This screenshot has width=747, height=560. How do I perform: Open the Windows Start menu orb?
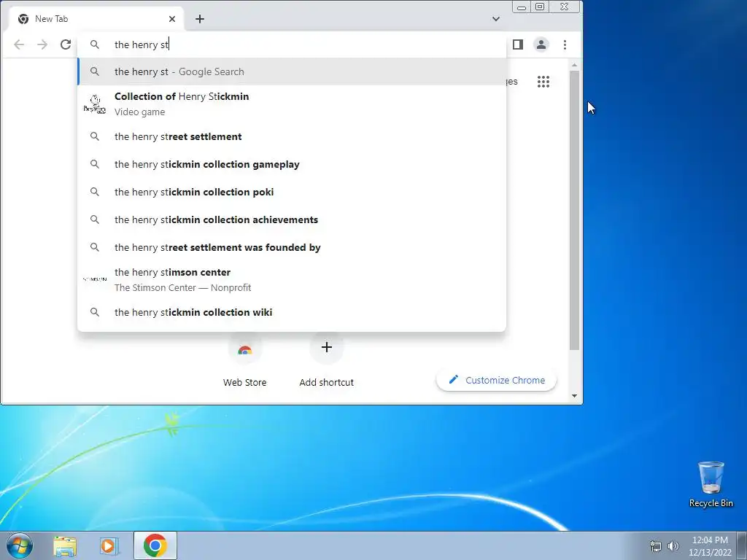(19, 545)
